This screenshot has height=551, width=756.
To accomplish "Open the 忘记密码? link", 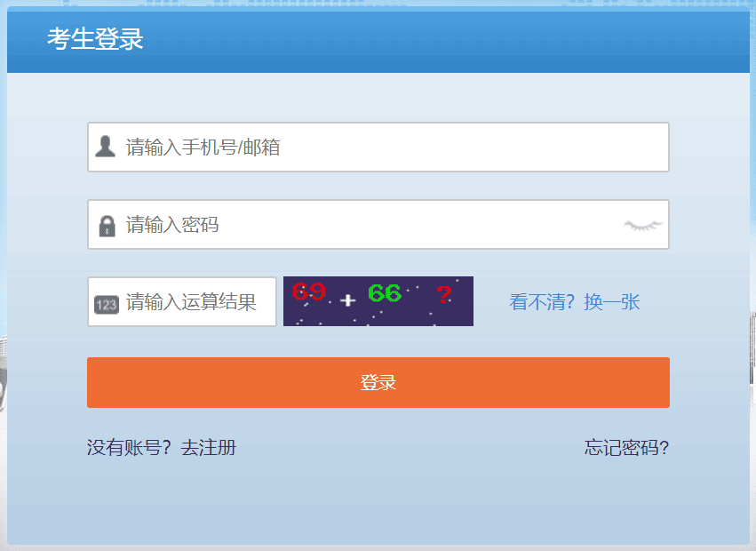I will point(626,447).
